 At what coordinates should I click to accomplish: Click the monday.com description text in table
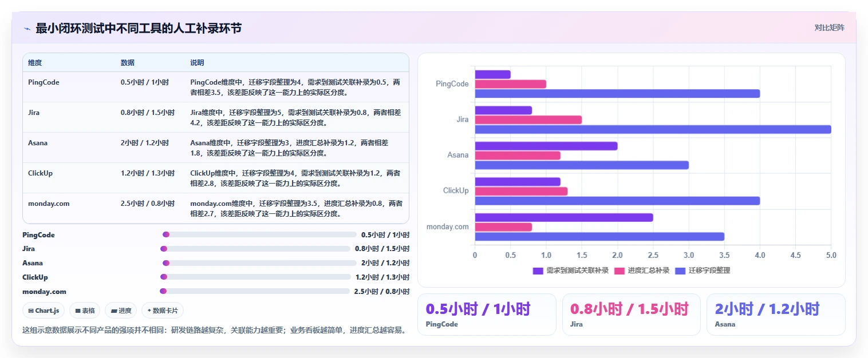tap(297, 208)
